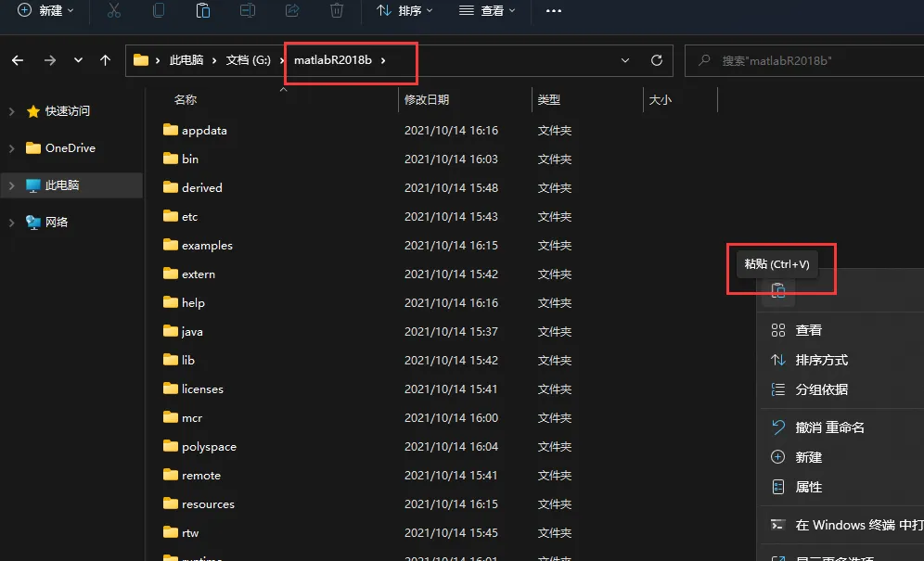
Task: Click the Share icon in toolbar
Action: click(292, 10)
